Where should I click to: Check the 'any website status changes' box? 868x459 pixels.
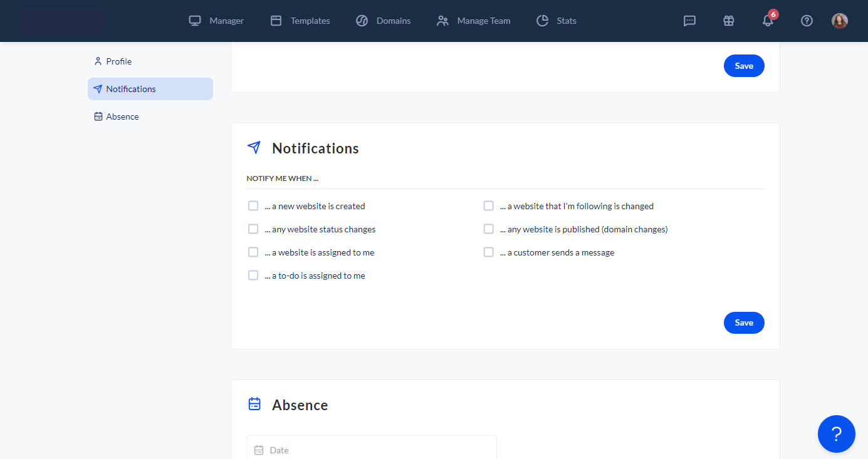pos(253,229)
